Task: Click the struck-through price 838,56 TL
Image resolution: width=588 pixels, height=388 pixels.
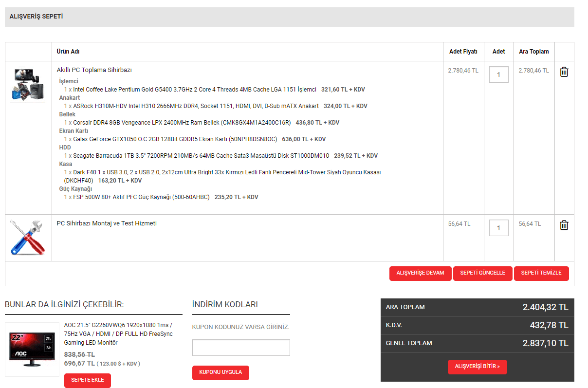Action: pos(79,355)
